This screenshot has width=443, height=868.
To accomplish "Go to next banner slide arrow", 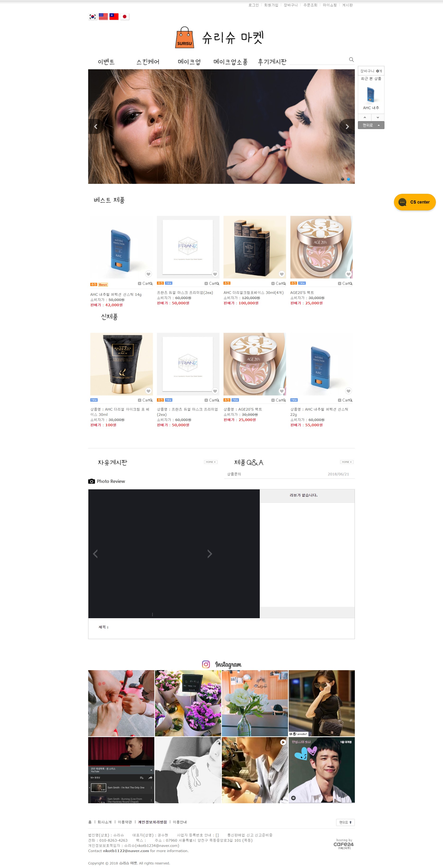I will point(347,127).
